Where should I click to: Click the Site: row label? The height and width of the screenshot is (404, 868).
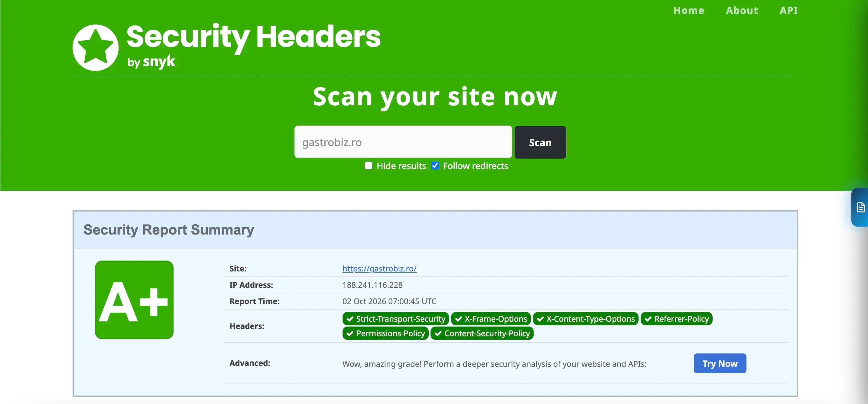tap(238, 268)
